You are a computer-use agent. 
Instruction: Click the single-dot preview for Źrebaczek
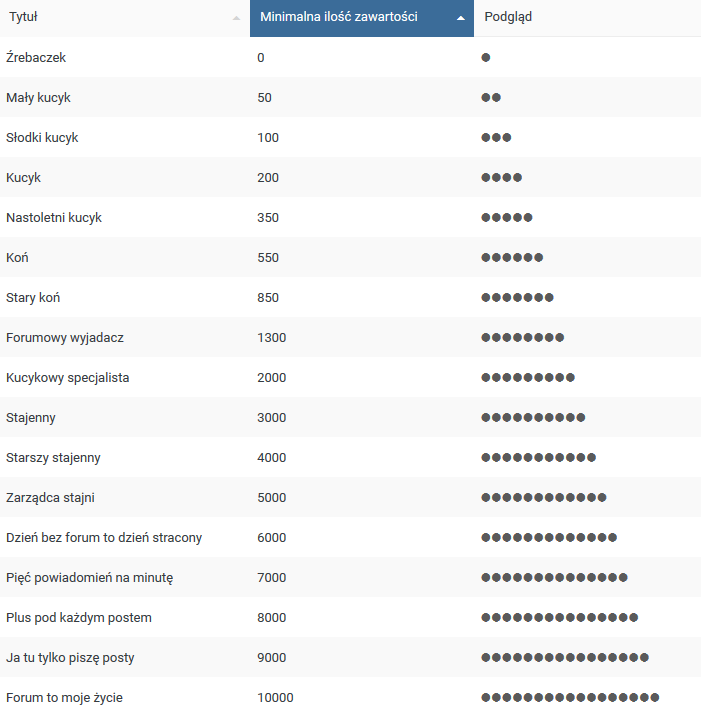[486, 58]
